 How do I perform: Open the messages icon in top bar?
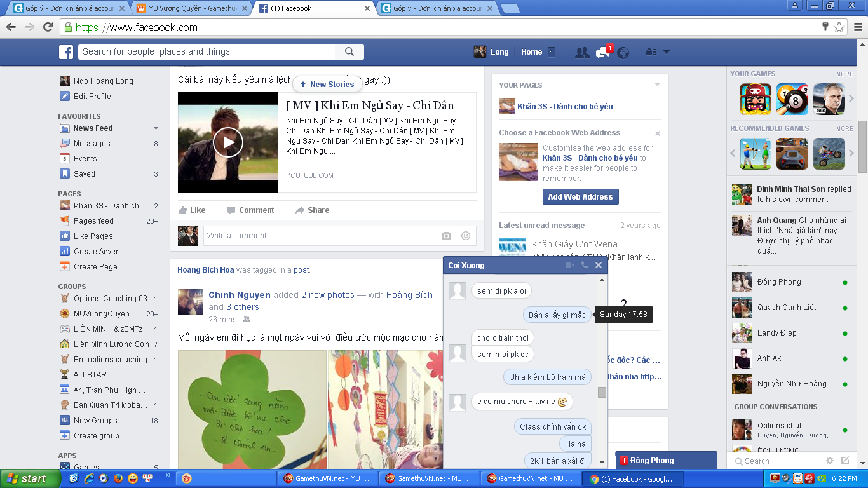click(x=602, y=53)
